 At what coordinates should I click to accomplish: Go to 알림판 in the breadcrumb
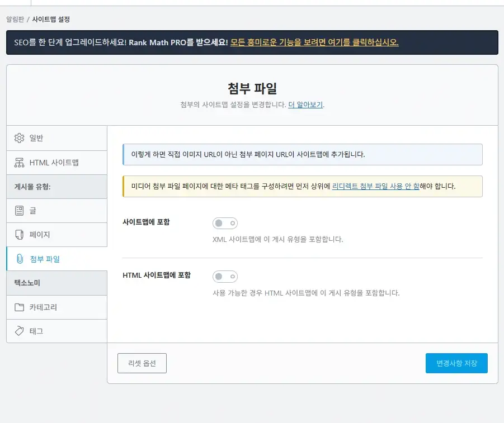point(16,19)
